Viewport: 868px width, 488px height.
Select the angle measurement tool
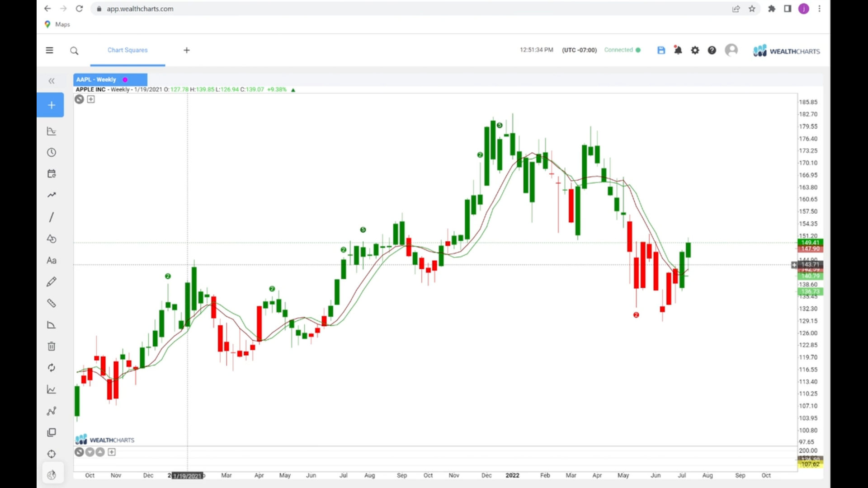[x=52, y=325]
